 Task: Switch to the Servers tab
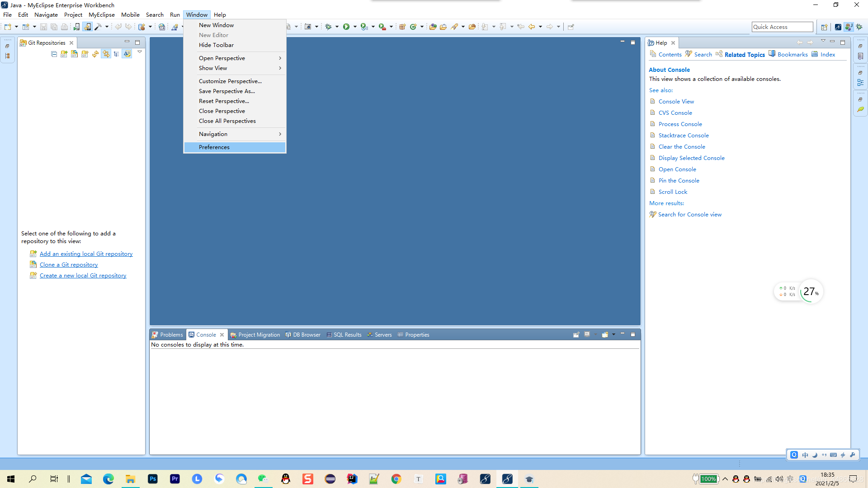[382, 335]
